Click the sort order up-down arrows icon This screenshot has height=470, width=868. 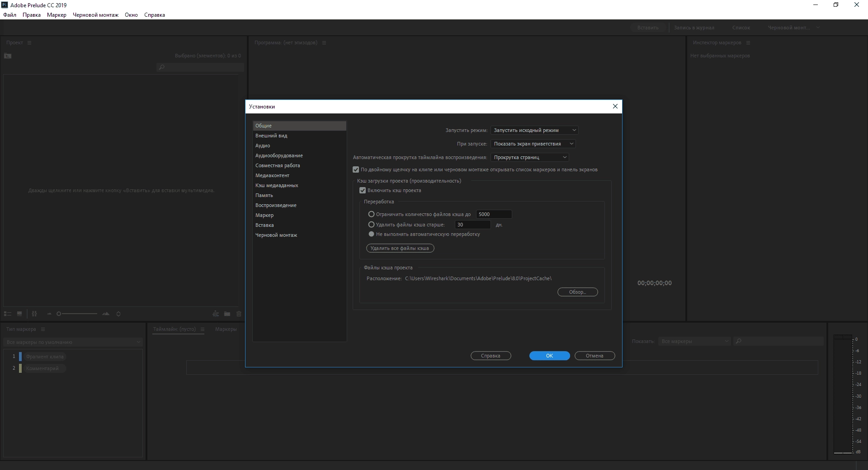point(118,314)
